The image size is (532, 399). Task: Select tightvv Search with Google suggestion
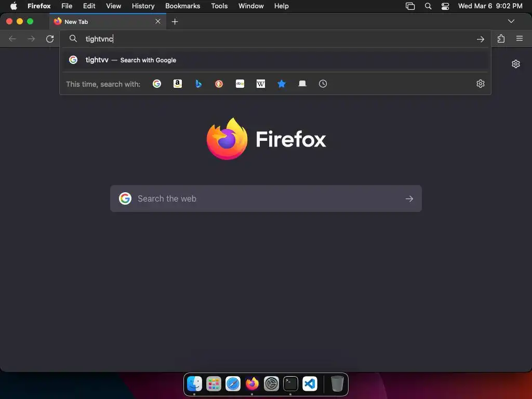(x=275, y=60)
